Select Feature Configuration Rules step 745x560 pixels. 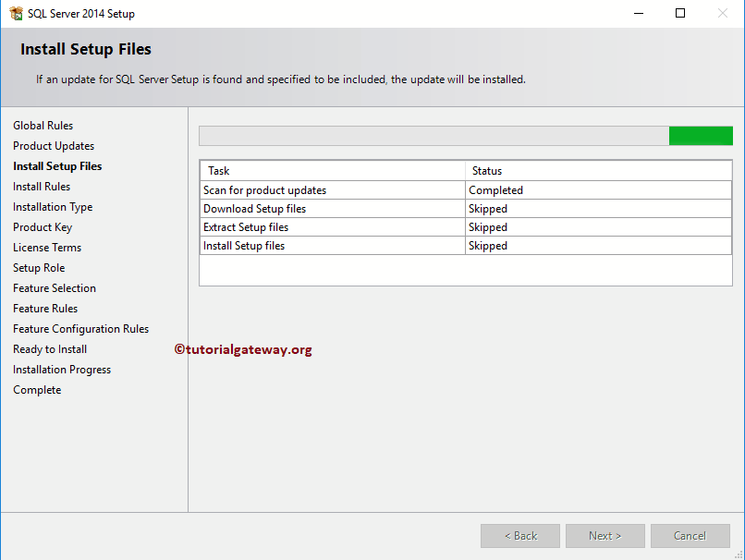coord(80,328)
